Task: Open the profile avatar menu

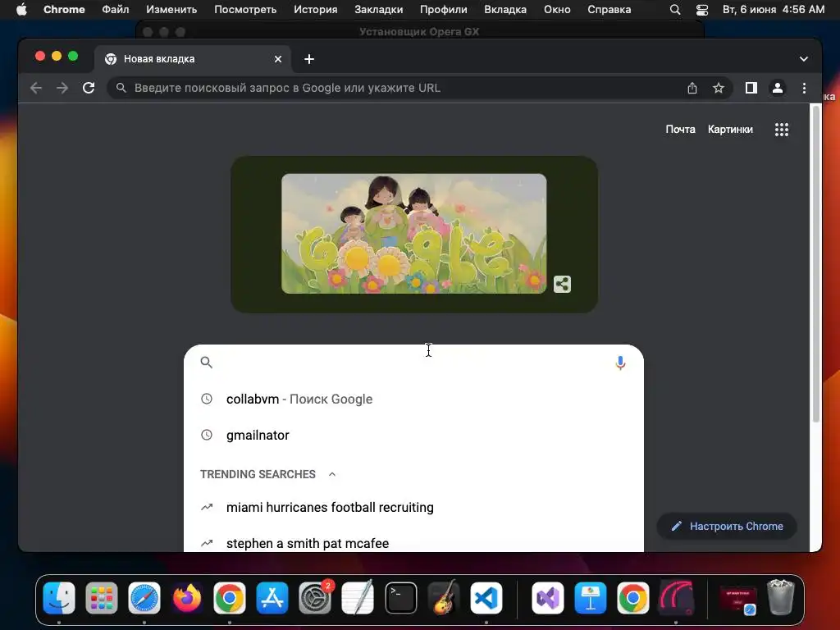Action: (778, 88)
